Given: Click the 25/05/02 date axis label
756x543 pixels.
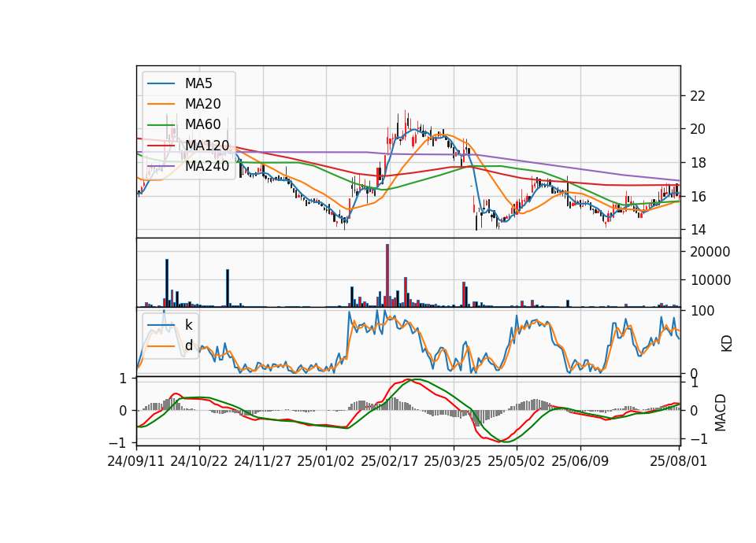Looking at the screenshot, I should [x=517, y=461].
